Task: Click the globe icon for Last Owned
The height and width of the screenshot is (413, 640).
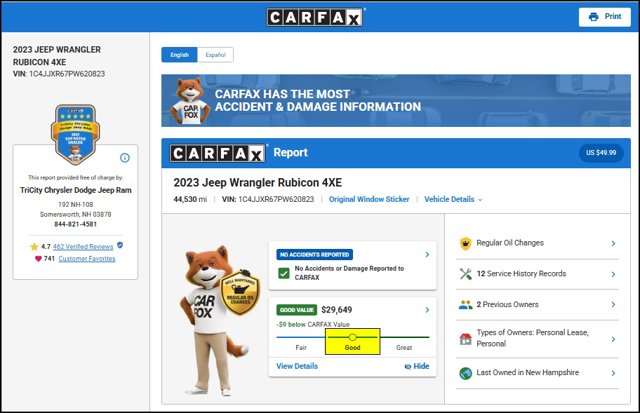Action: pyautogui.click(x=466, y=373)
